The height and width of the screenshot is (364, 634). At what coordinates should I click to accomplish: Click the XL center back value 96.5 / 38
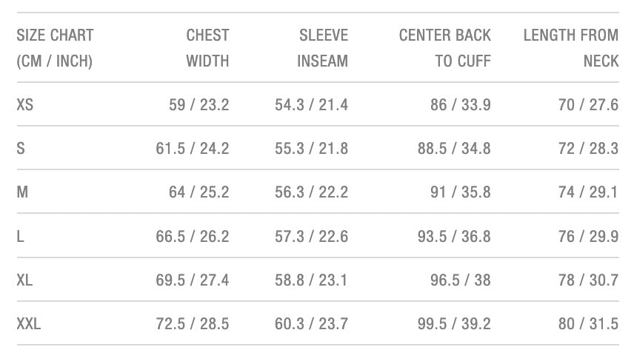tap(460, 280)
